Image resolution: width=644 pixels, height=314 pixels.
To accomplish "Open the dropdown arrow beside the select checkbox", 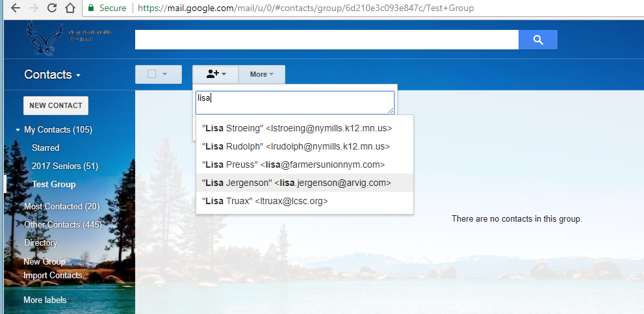I will pos(164,74).
